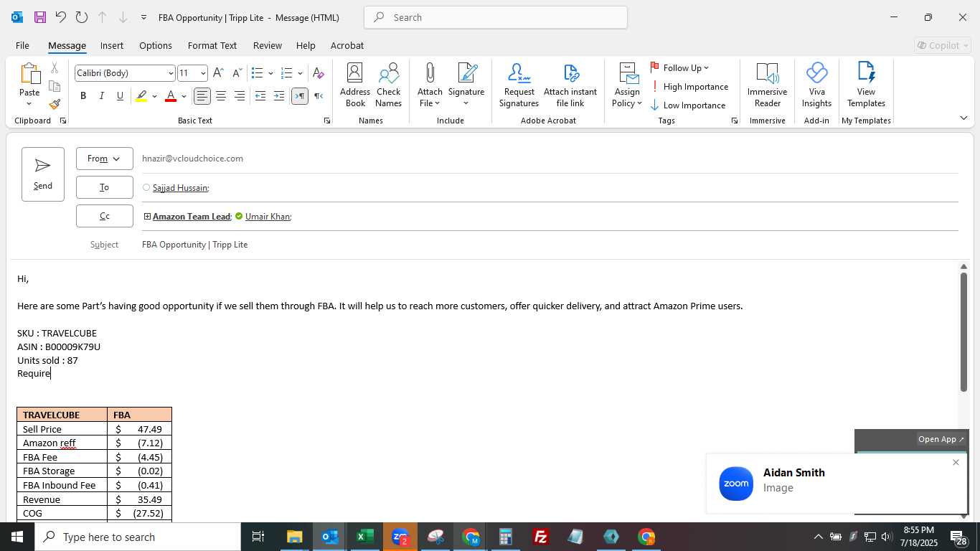Click Request Signatures in Adobe Acrobat group

coord(519,85)
